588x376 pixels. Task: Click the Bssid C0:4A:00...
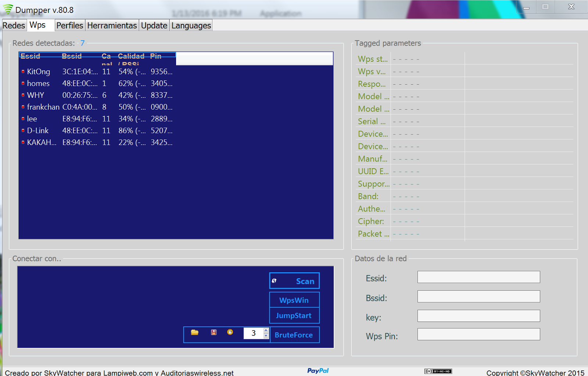80,107
